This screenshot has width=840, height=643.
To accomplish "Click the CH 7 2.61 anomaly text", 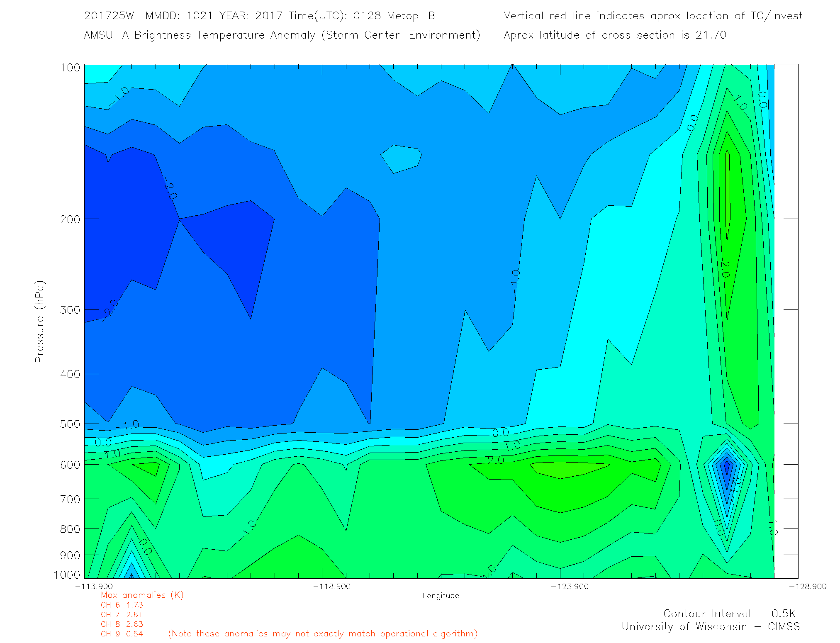I will 122,614.
